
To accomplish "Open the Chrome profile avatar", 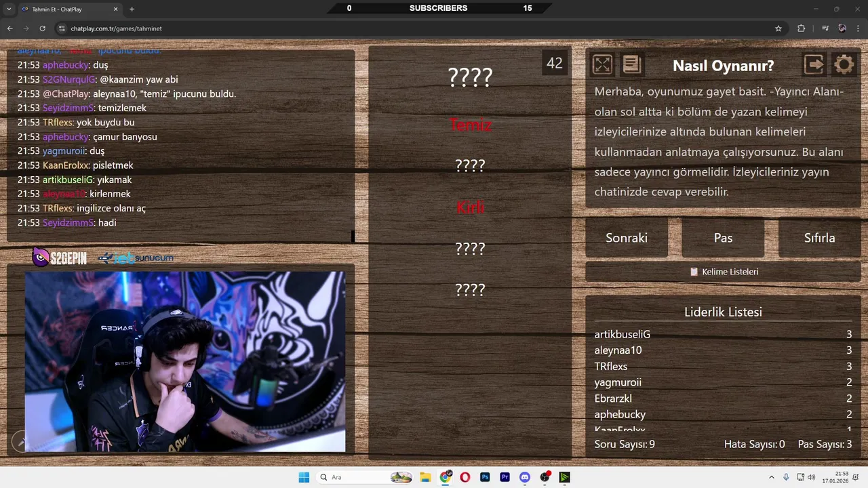I will tap(842, 28).
